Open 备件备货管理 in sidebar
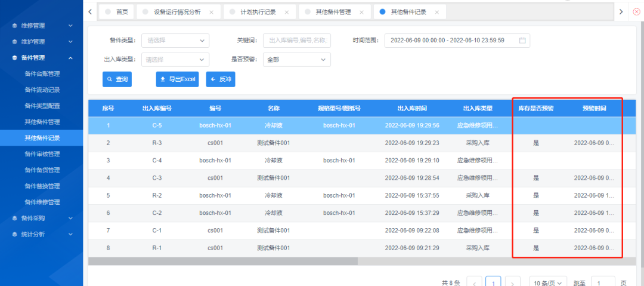 coord(42,170)
